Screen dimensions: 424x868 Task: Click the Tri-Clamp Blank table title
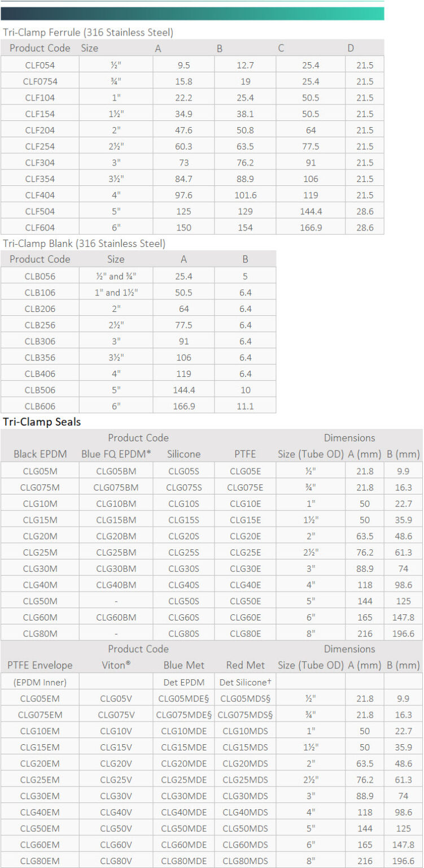[x=84, y=244]
